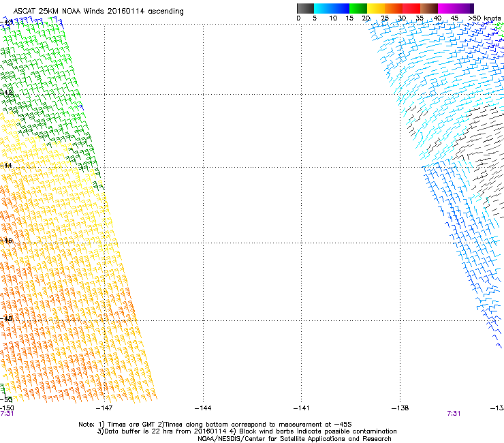Screen dimensions: 504x443
Task: Pick the red 30-35 knots legend swatch
Action: [411, 8]
